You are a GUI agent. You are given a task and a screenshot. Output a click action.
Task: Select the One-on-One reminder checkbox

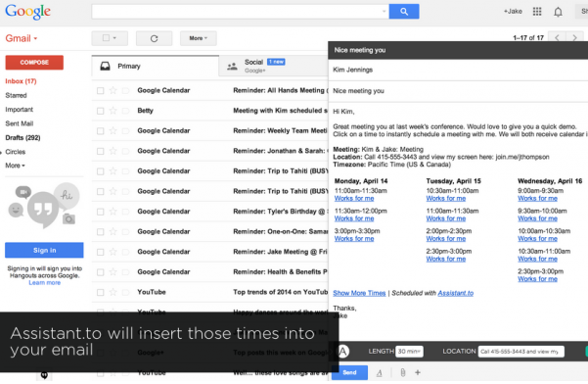[100, 232]
